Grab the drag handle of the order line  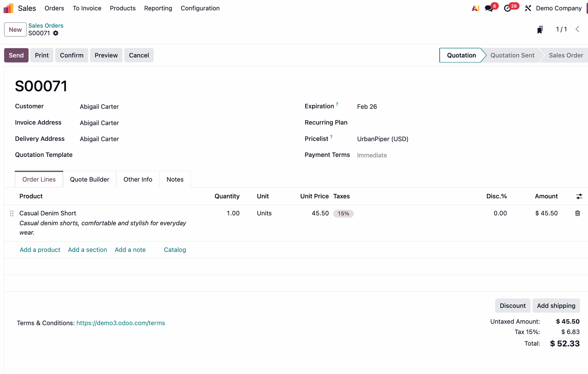(12, 213)
